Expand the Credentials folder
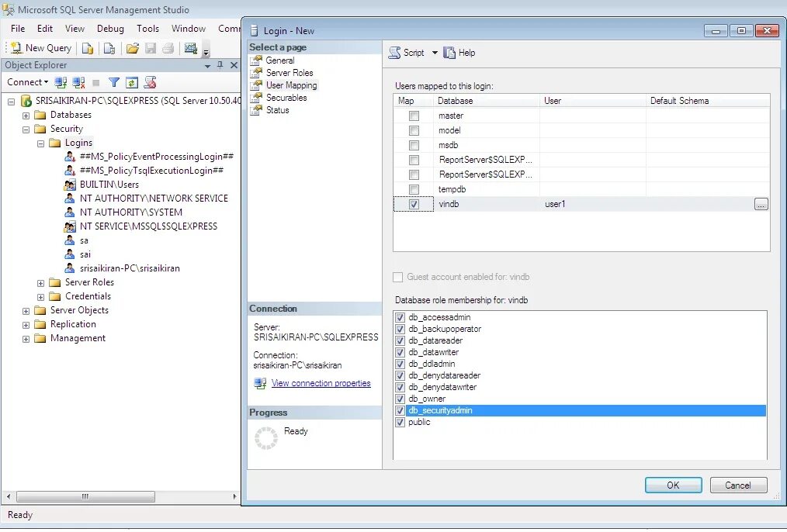 pos(40,297)
